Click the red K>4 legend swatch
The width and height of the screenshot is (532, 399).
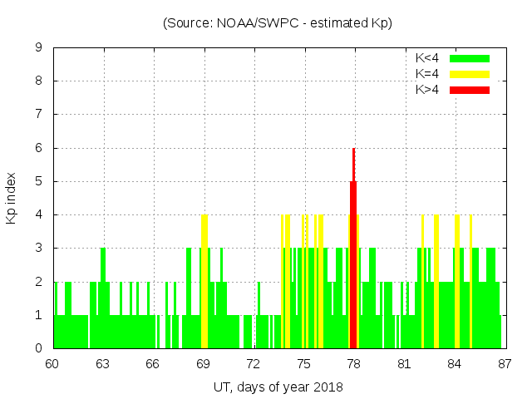470,90
